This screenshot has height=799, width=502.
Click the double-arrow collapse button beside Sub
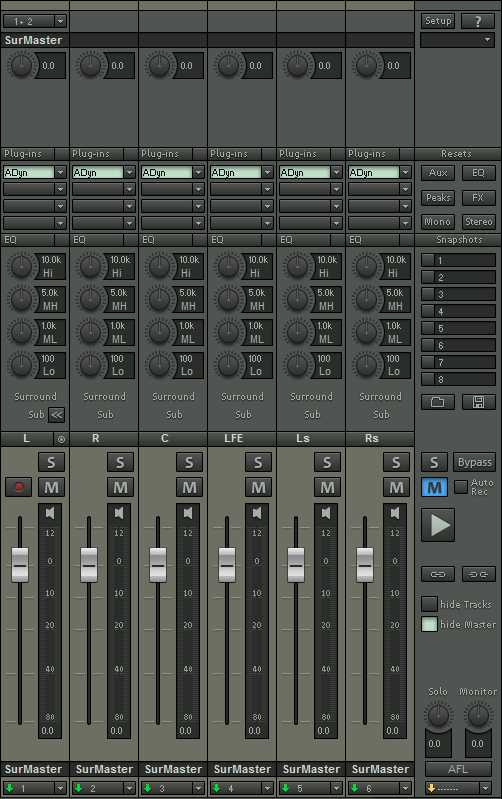pyautogui.click(x=57, y=415)
